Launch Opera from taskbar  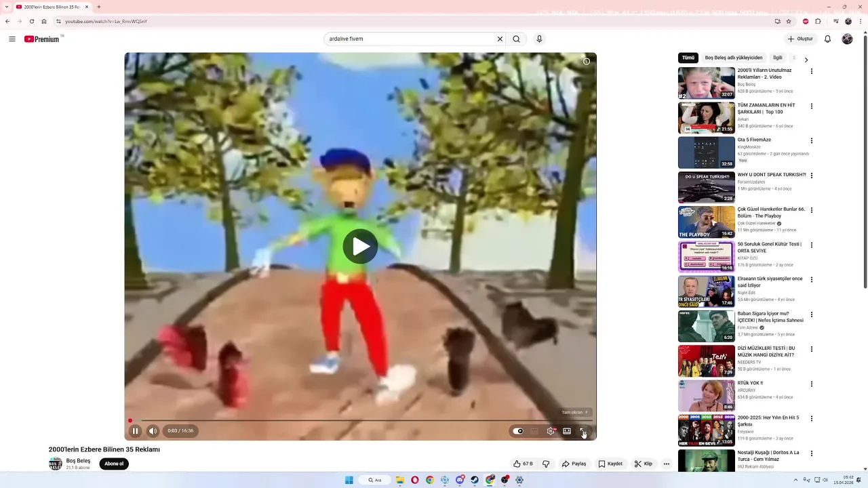tap(415, 480)
